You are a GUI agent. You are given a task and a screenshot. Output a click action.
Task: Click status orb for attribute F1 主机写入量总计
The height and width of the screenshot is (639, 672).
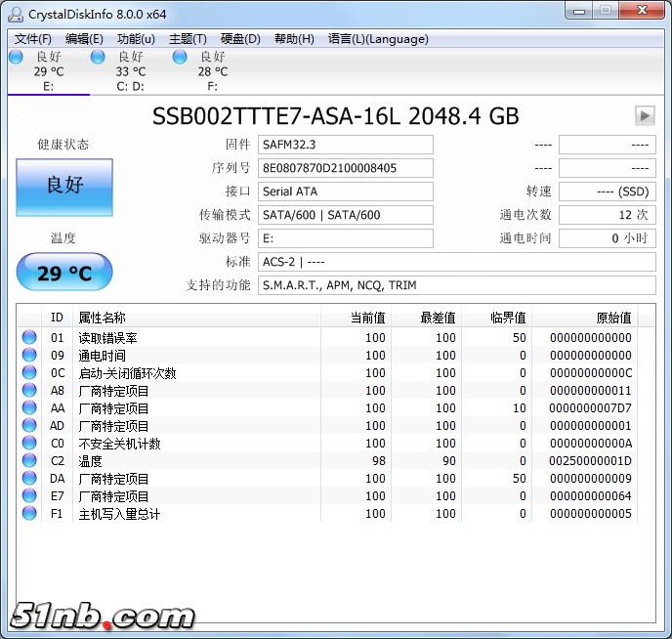29,514
